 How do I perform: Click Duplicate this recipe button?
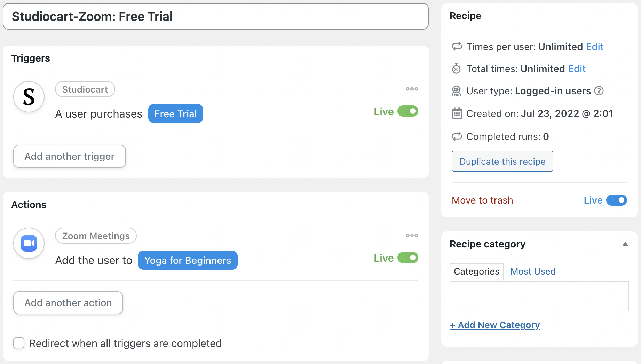[x=502, y=161]
